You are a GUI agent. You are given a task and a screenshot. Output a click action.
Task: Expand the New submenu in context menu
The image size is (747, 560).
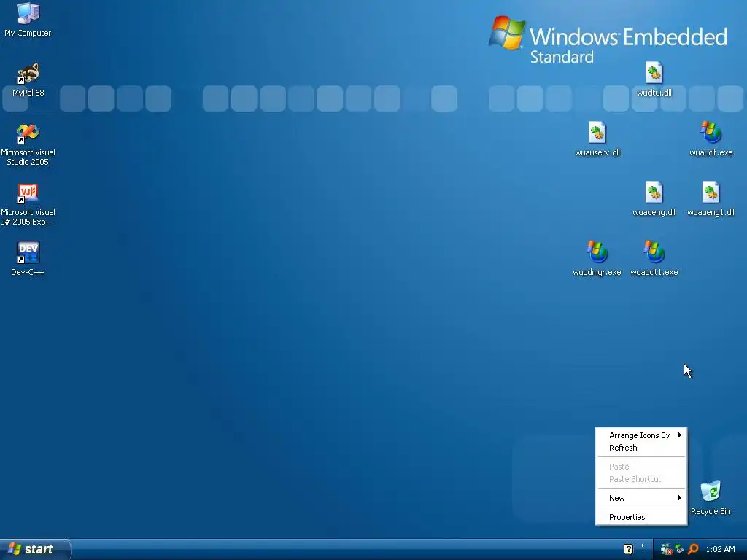point(641,498)
